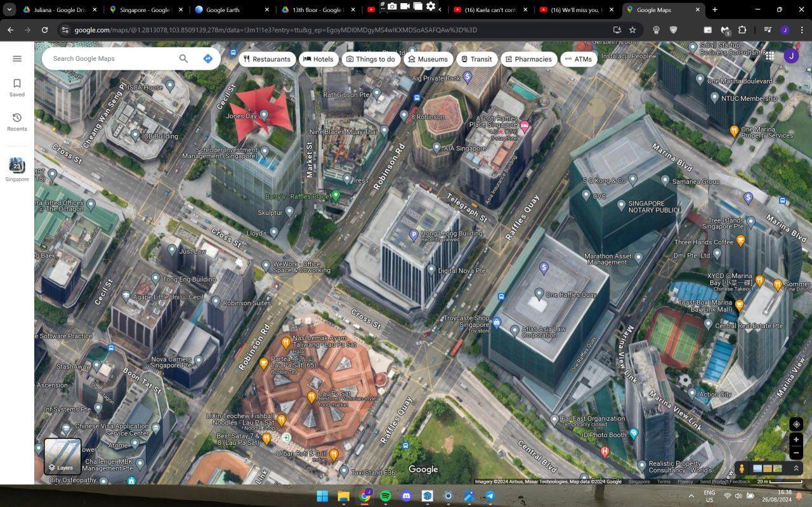Image resolution: width=812 pixels, height=507 pixels.
Task: Switch to the Google Earth tab
Action: pyautogui.click(x=232, y=10)
